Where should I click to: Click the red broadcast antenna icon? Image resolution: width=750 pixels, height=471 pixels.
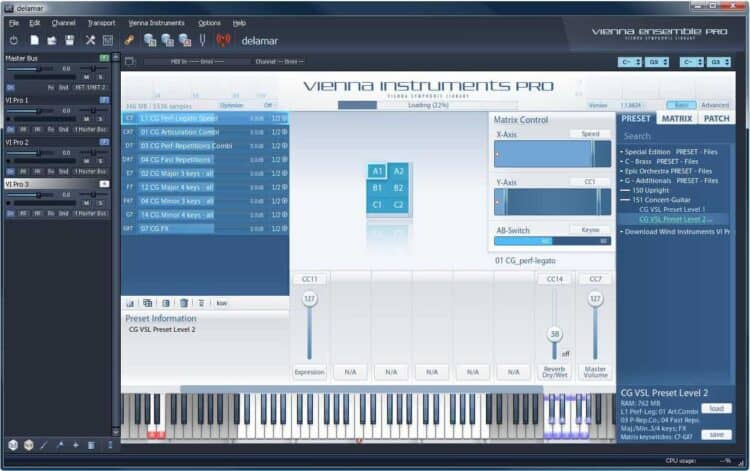[222, 40]
